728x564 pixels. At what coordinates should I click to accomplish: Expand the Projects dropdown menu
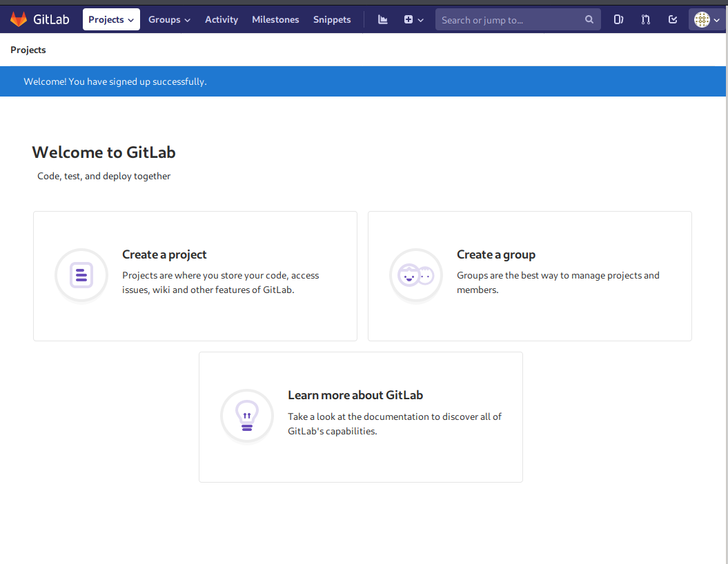(x=111, y=19)
